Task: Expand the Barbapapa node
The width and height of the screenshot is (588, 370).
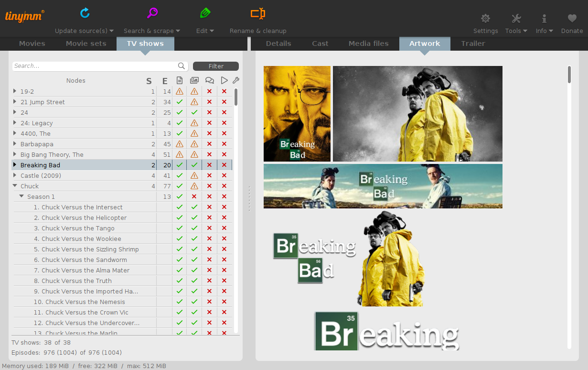Action: click(15, 144)
